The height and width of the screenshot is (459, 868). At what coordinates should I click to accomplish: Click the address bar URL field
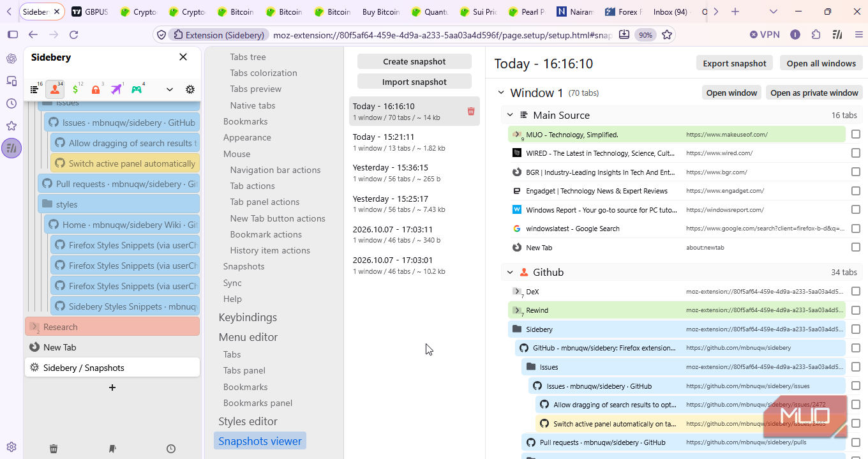click(x=442, y=35)
